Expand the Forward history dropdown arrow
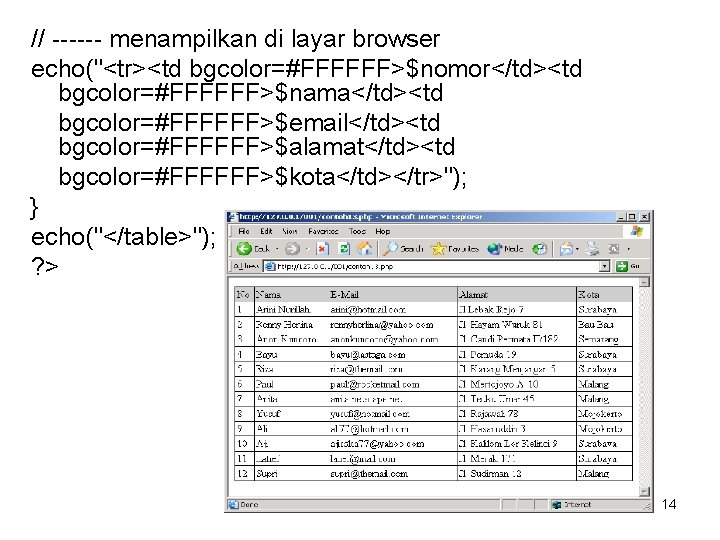720x540 pixels. click(307, 249)
